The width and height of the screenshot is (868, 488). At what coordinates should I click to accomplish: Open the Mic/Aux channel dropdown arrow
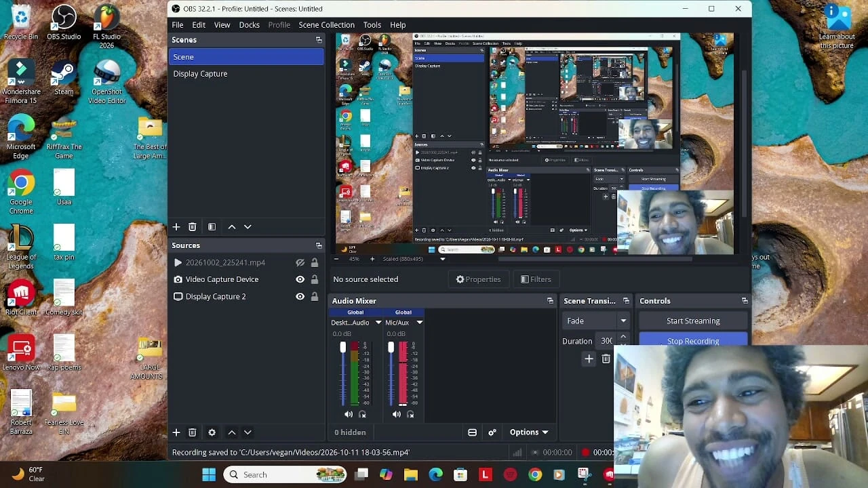[420, 323]
